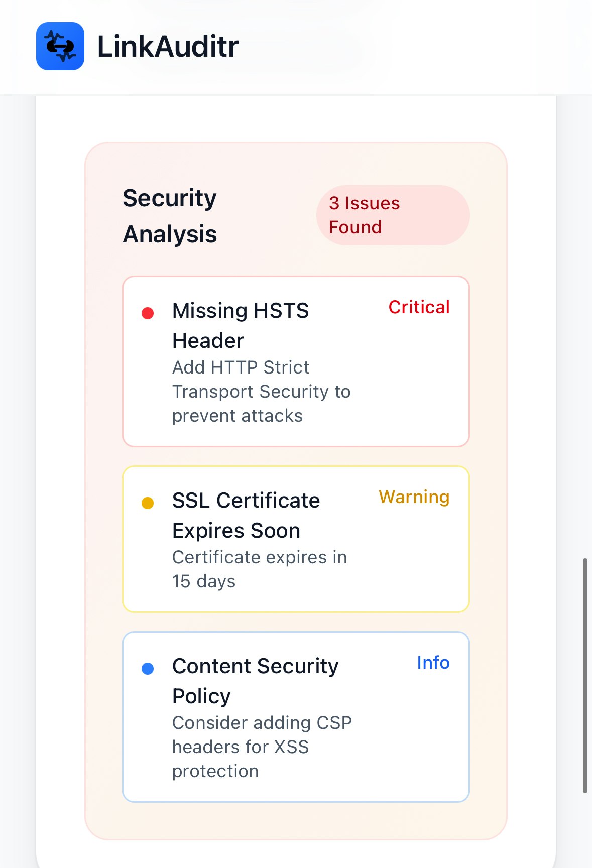Click the 'Add HTTP Strict Transport Security' description
This screenshot has width=592, height=868.
(261, 392)
